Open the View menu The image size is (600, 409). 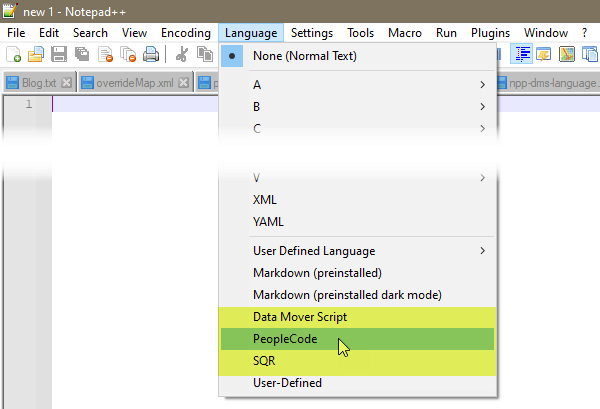(x=134, y=33)
